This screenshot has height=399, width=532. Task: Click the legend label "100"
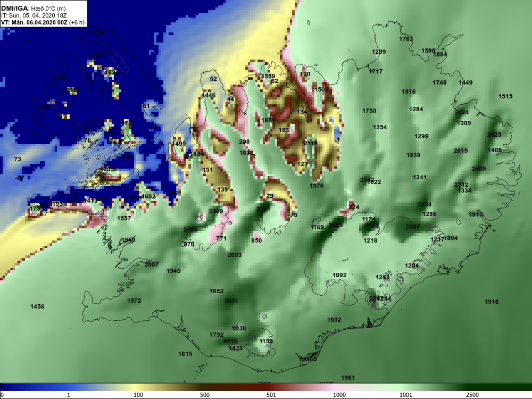138,395
